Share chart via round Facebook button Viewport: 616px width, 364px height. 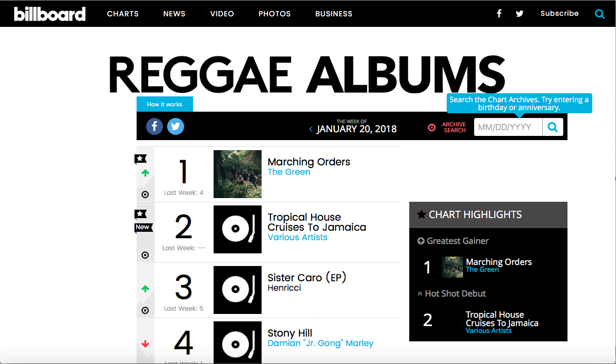point(155,126)
